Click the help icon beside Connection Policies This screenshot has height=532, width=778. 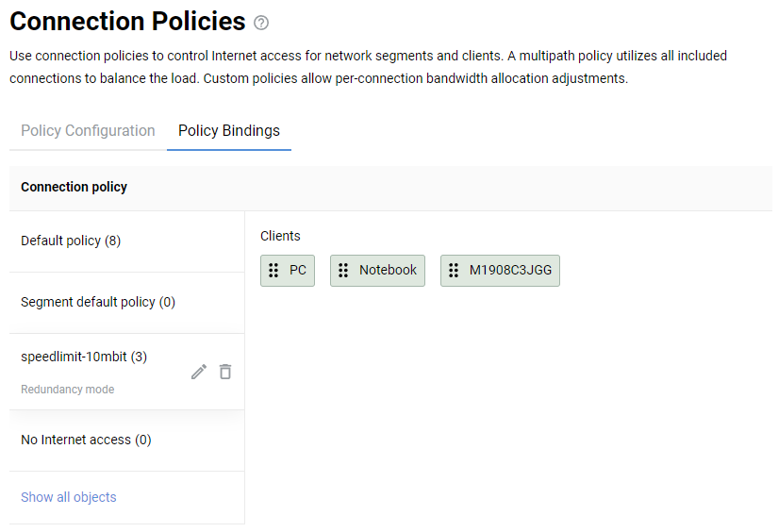tap(261, 23)
